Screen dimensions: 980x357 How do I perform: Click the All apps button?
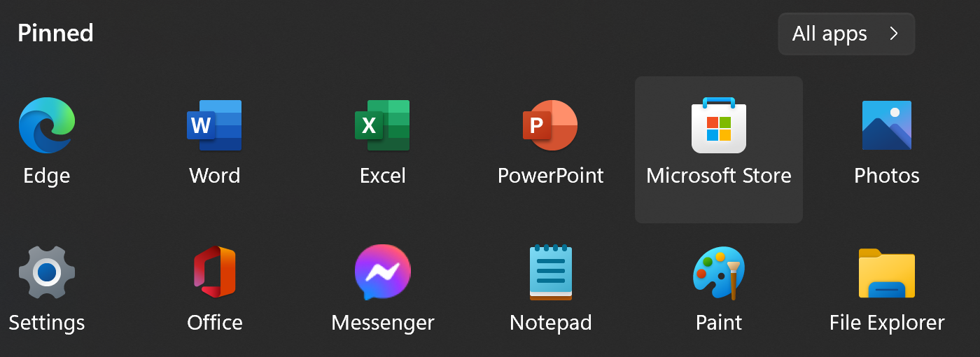[846, 34]
